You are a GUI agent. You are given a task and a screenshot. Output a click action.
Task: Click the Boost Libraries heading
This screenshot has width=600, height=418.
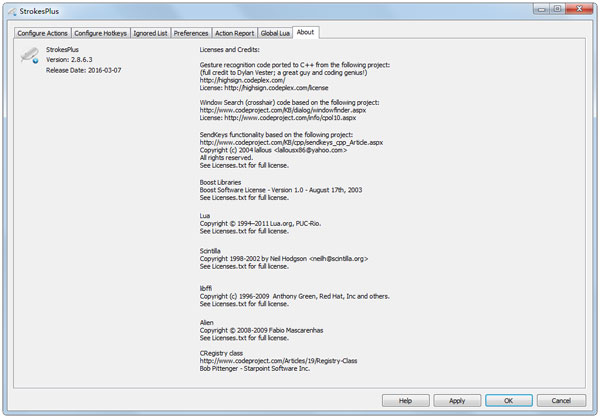click(220, 183)
